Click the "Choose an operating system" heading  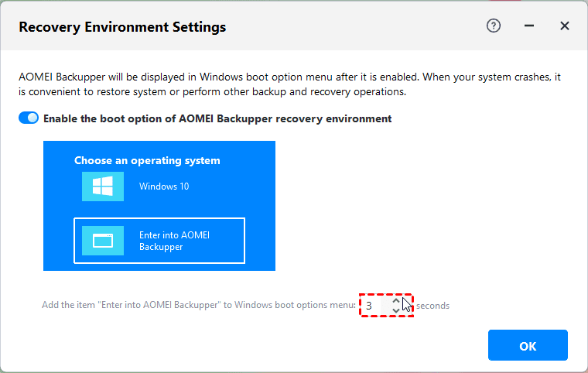coord(147,161)
